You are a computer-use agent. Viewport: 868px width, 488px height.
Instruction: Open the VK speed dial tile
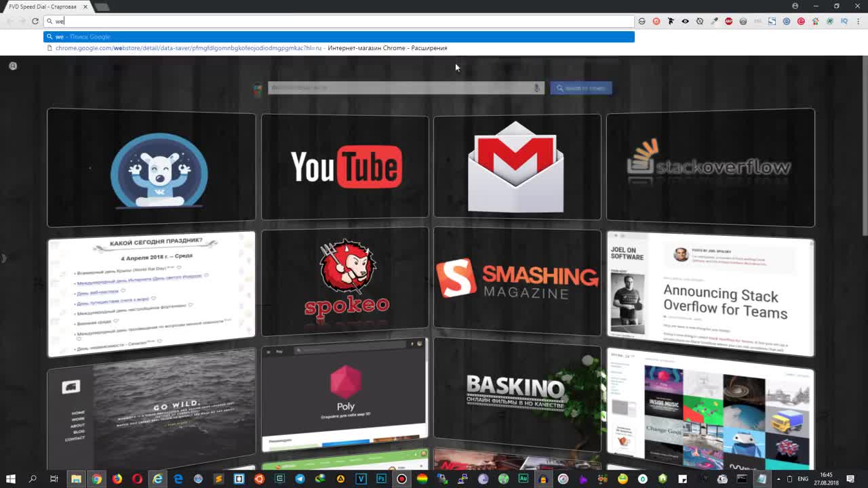[x=151, y=167]
